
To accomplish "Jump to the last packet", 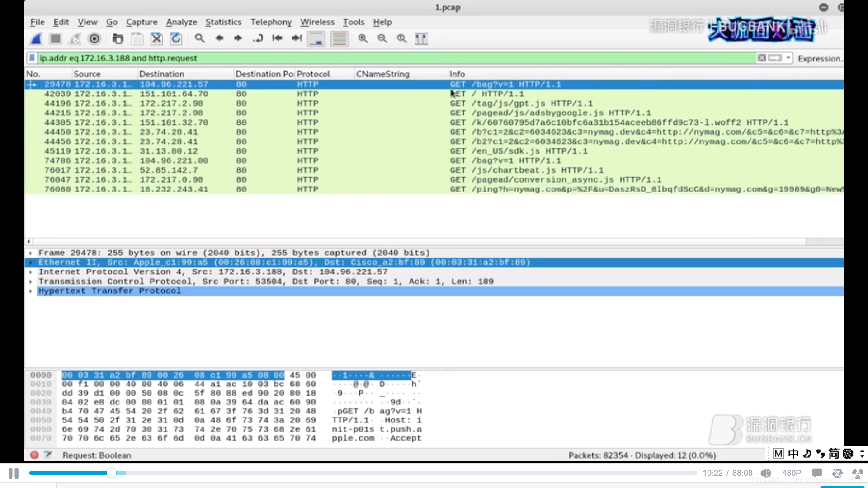I will click(x=297, y=39).
